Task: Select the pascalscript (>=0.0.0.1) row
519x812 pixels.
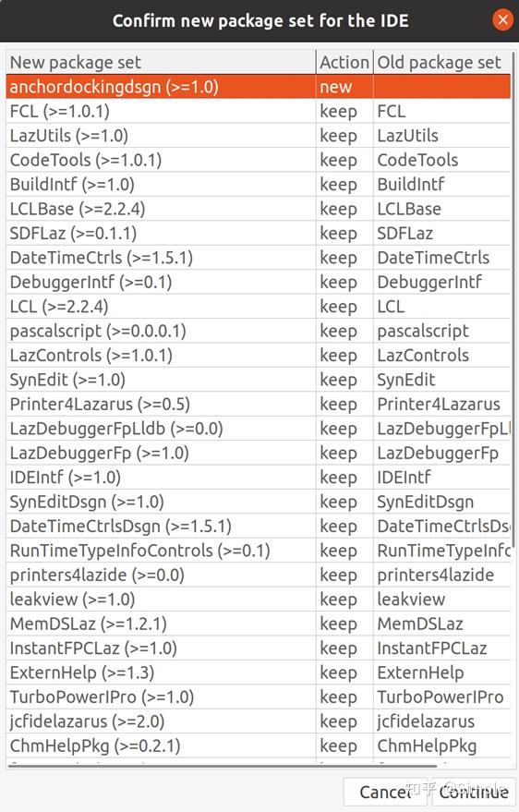Action: (x=259, y=331)
